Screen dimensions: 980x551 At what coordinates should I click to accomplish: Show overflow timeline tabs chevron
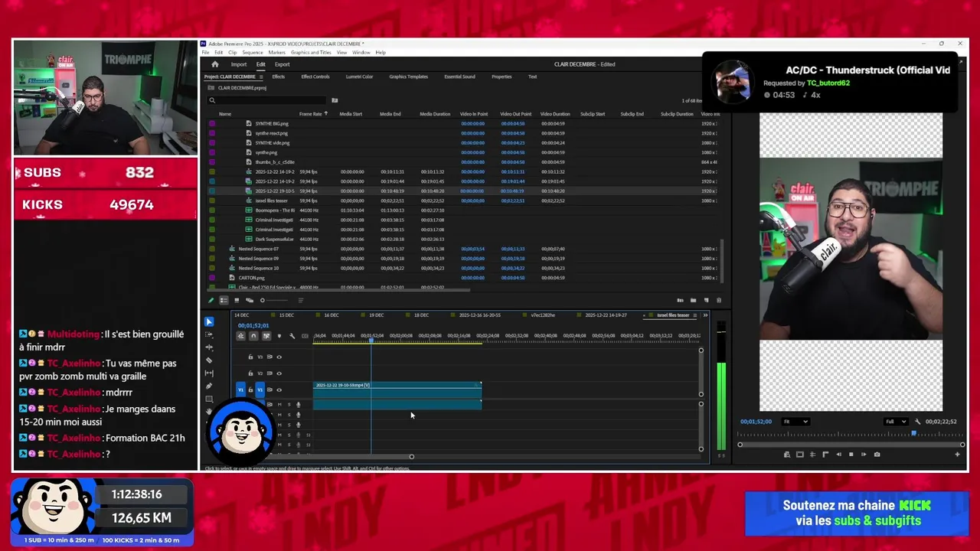[x=705, y=315]
